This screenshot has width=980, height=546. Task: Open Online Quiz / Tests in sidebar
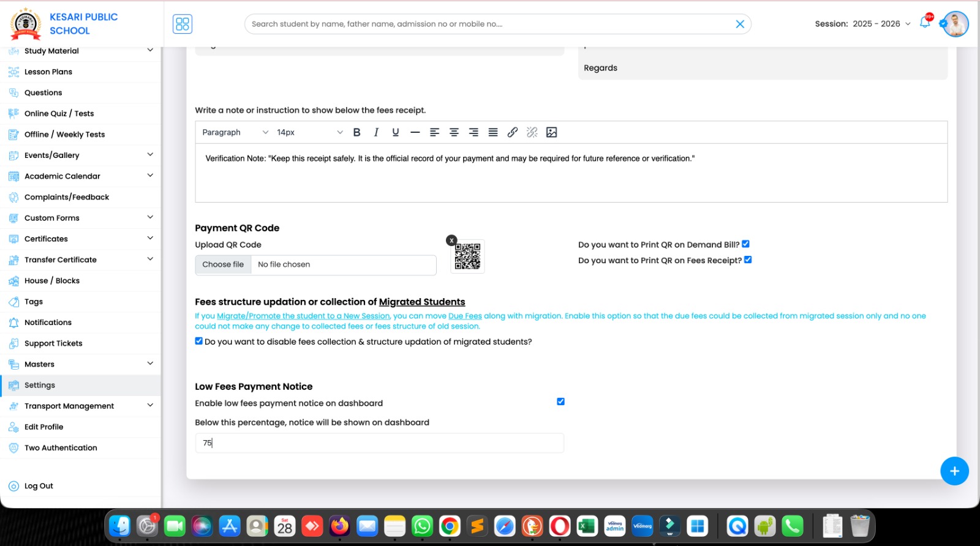click(81, 113)
